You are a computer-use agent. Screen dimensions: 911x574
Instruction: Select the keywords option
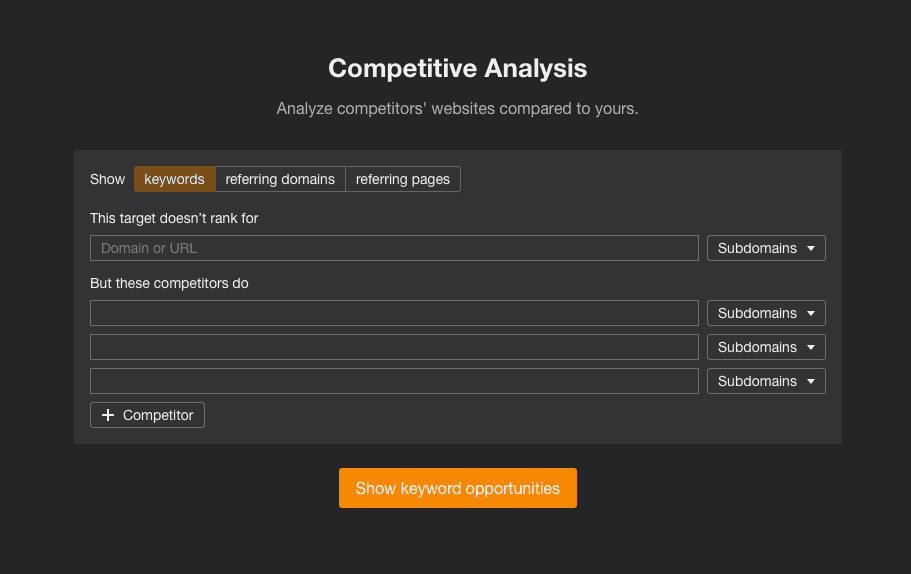[174, 179]
